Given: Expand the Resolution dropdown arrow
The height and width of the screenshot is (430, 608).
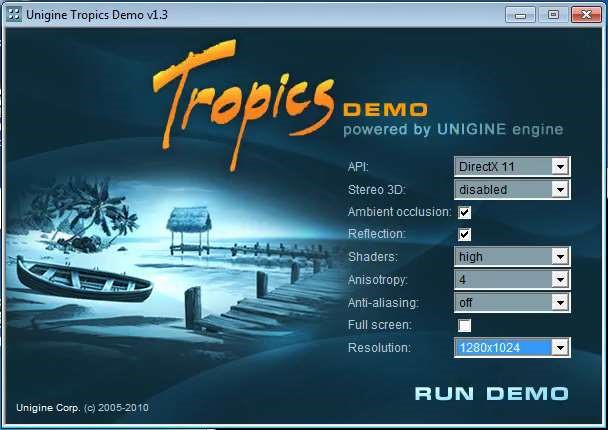Looking at the screenshot, I should coord(560,347).
